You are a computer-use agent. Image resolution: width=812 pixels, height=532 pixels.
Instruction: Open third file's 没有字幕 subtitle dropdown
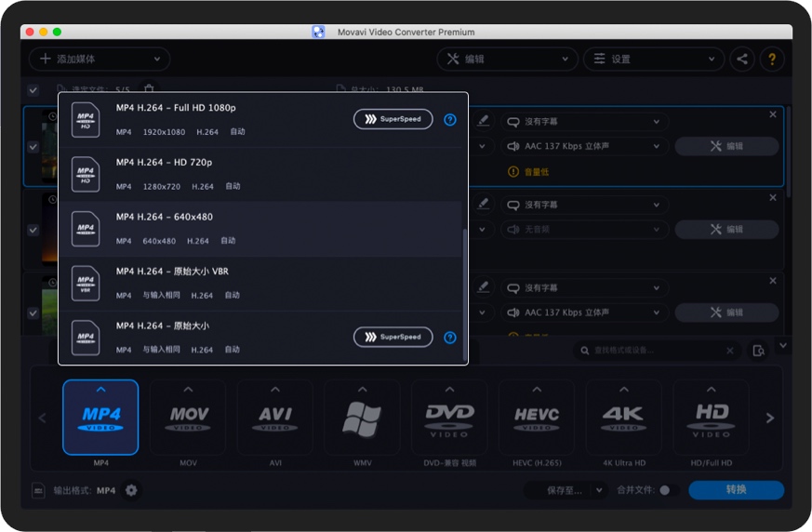pyautogui.click(x=584, y=288)
